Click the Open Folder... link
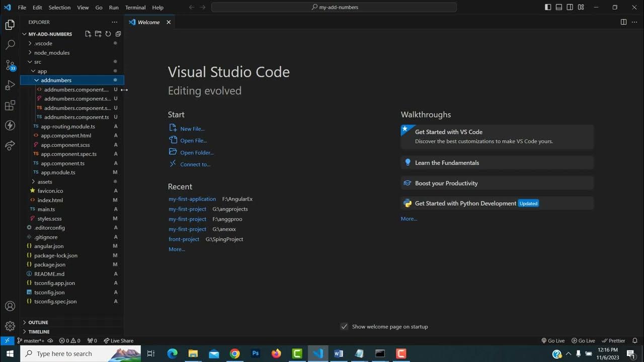Screen dimensions: 644x362 197,152
